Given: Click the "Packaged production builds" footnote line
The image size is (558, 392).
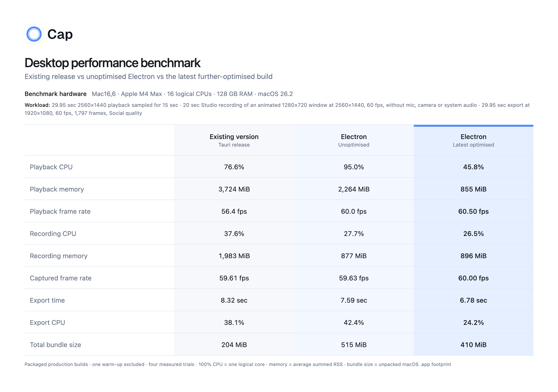Looking at the screenshot, I should pos(238,364).
